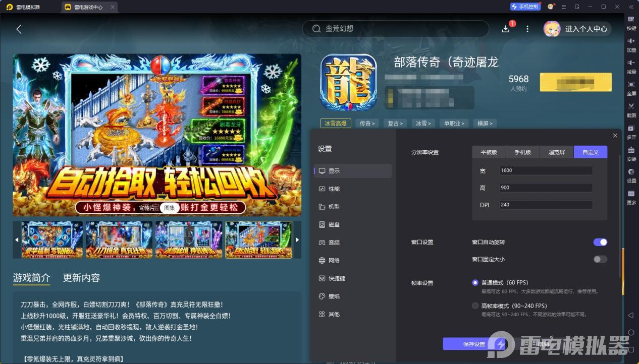This screenshot has width=639, height=364.
Task: Click the 保存设置 save button
Action: click(474, 344)
